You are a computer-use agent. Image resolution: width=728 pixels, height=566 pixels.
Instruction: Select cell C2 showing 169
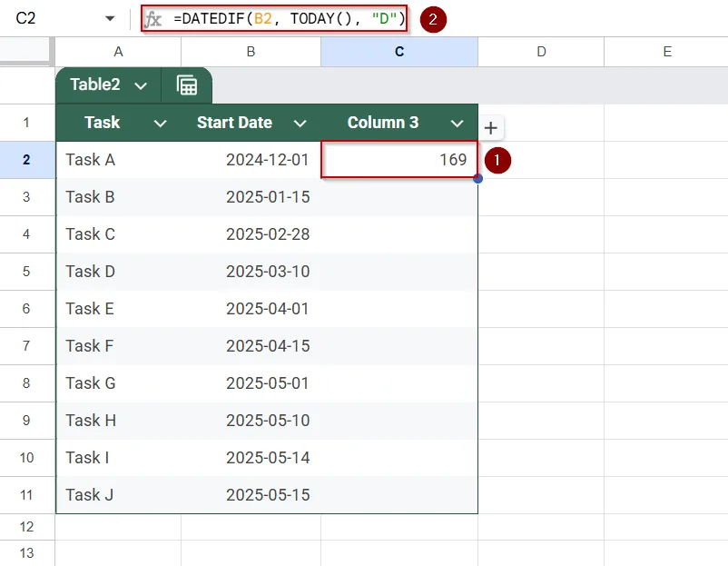click(x=399, y=160)
